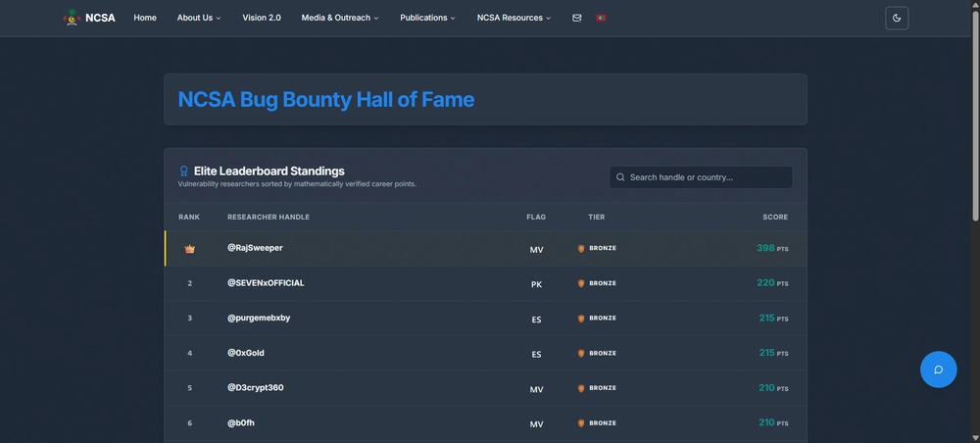The height and width of the screenshot is (443, 980).
Task: Select the @RajSweeper handle
Action: point(255,248)
